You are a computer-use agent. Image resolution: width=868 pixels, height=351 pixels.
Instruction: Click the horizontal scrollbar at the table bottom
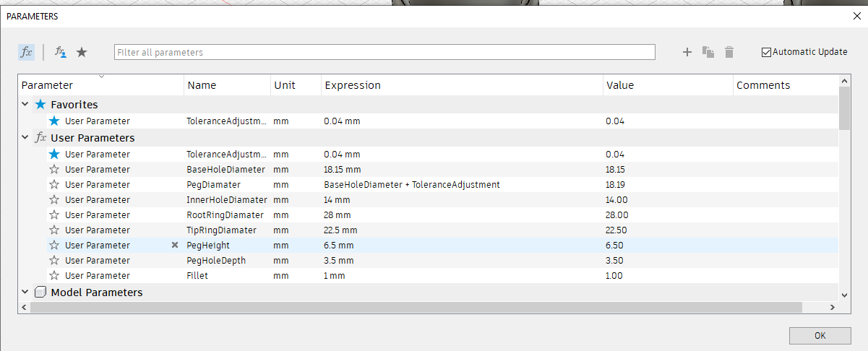(416, 307)
